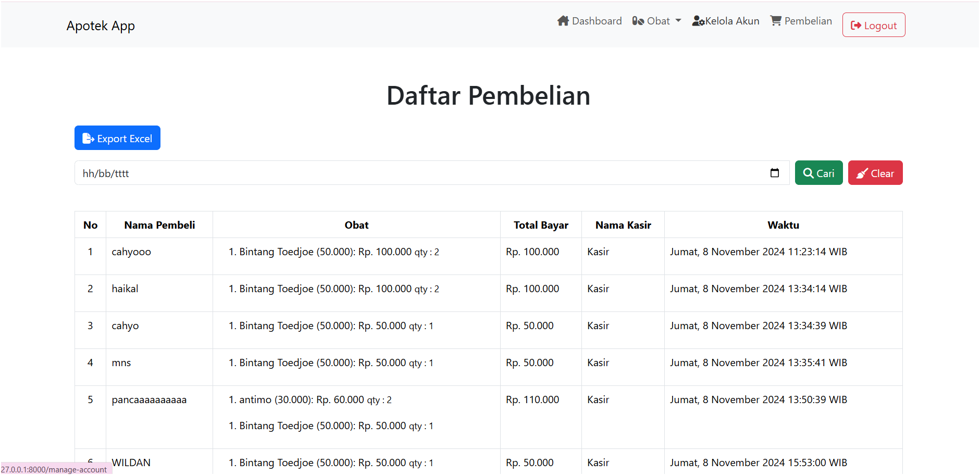Select the pancaaaaaaaaaa buyer name cell

pos(149,400)
